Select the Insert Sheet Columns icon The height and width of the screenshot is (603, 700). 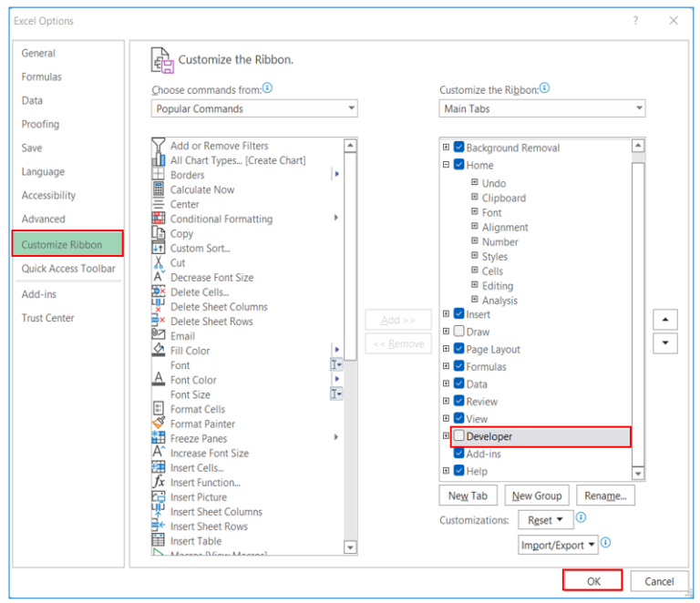coord(159,511)
